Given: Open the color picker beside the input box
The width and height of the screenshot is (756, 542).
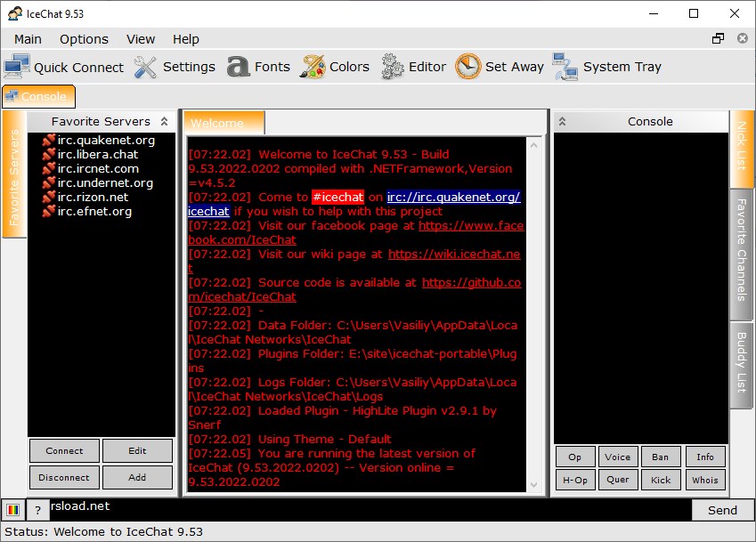Looking at the screenshot, I should click(13, 510).
